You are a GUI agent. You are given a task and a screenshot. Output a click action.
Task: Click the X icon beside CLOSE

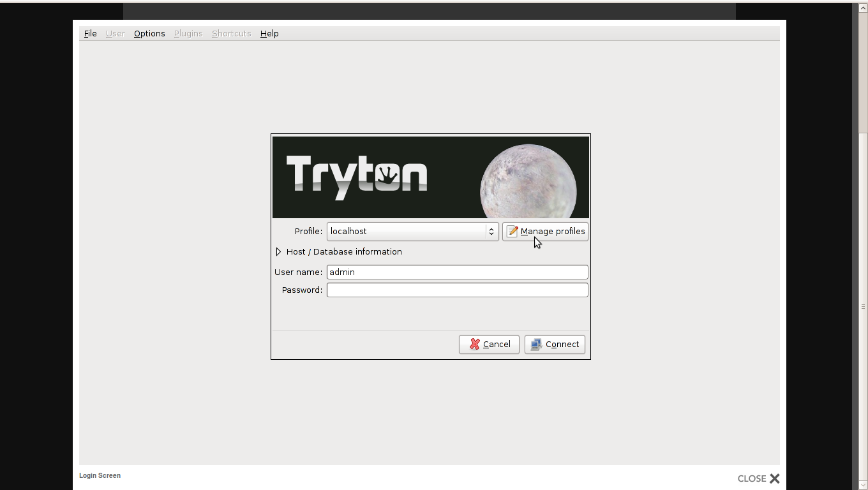coord(774,479)
